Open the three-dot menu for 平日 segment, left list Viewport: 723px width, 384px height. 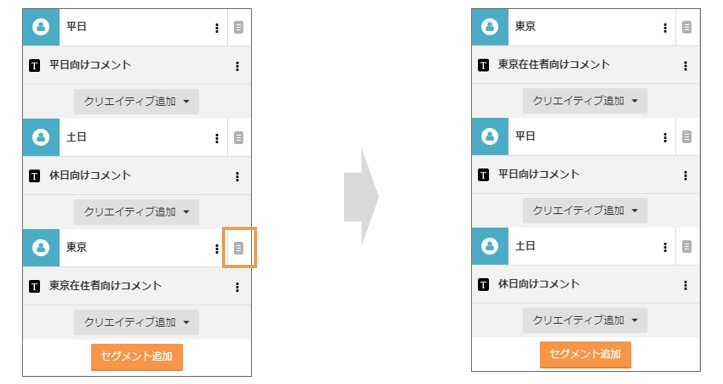pos(217,28)
